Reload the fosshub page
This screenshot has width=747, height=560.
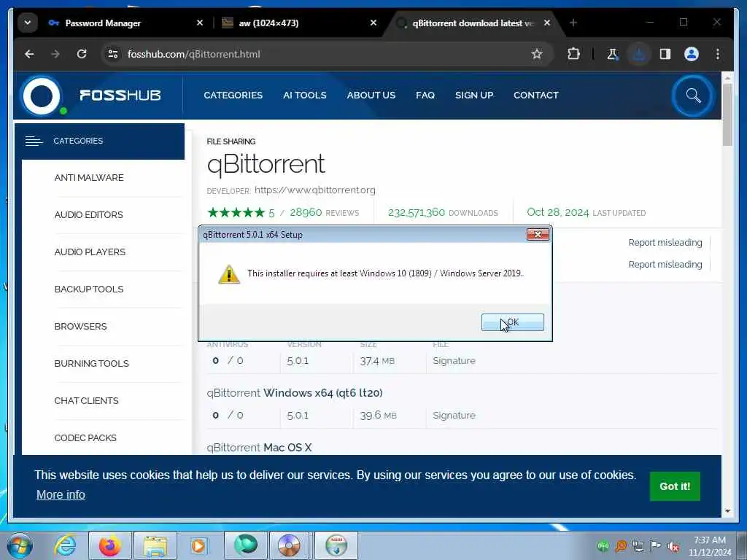[82, 54]
